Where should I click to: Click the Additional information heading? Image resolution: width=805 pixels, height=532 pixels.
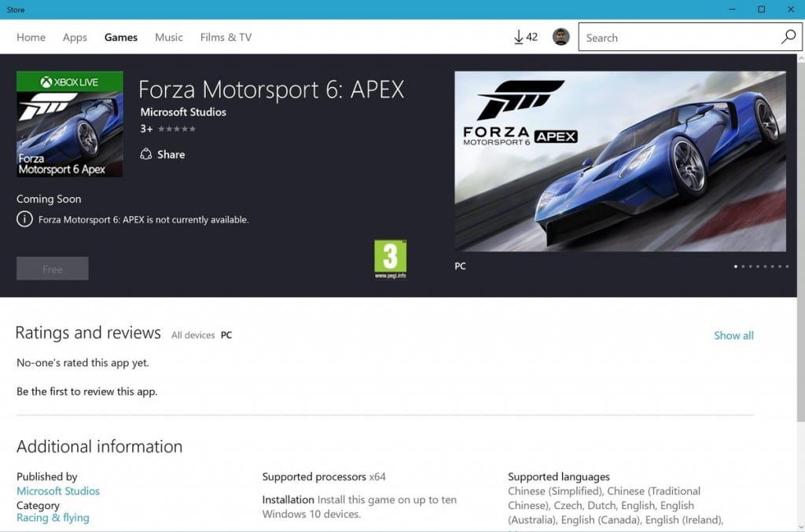[x=100, y=446]
